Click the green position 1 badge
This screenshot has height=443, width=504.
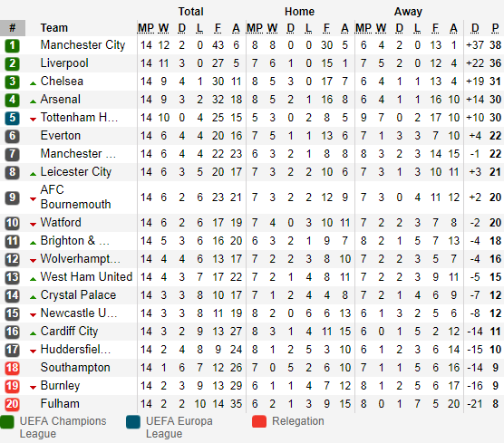pos(12,45)
